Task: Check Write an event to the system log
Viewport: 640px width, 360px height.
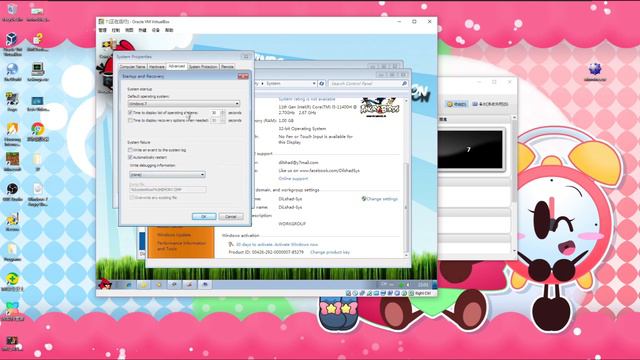Action: coord(130,150)
